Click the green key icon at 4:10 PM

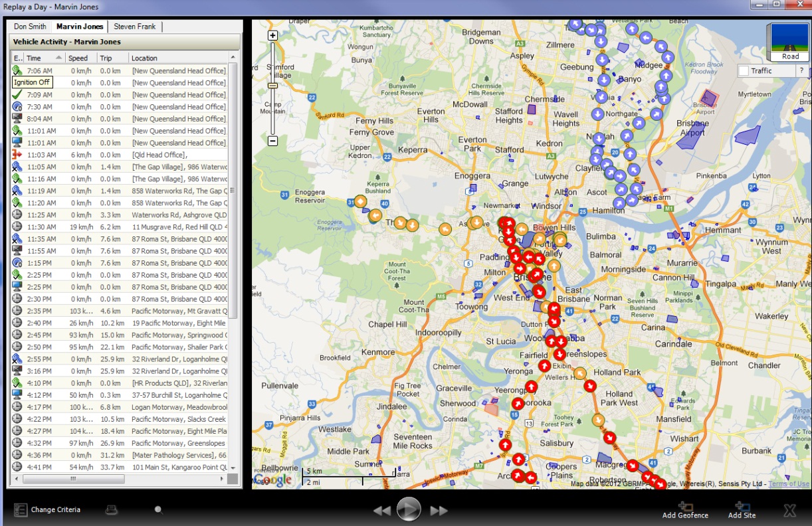18,383
